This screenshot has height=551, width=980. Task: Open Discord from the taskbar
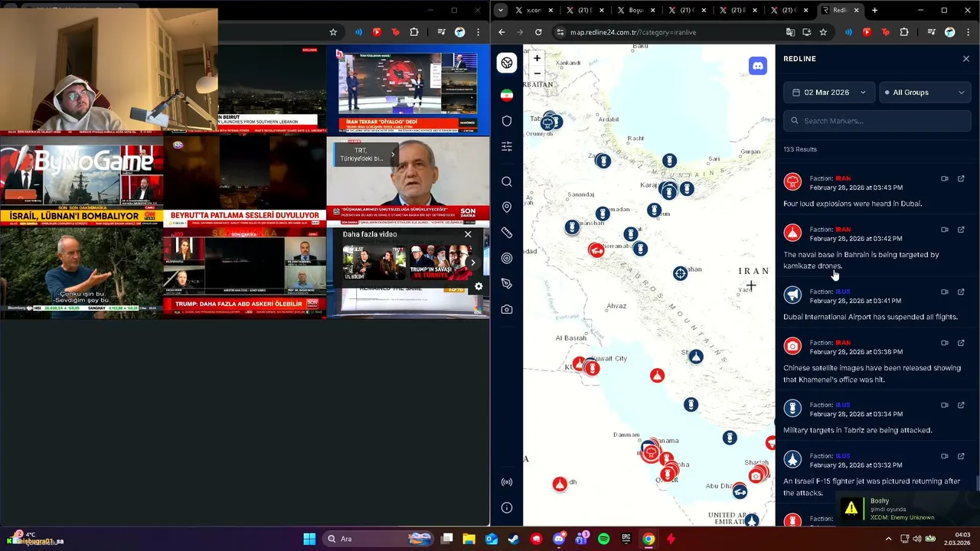(x=559, y=539)
